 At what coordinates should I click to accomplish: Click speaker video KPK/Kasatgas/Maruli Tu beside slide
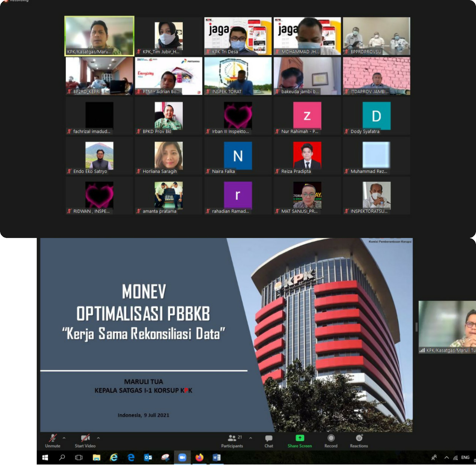pyautogui.click(x=447, y=327)
